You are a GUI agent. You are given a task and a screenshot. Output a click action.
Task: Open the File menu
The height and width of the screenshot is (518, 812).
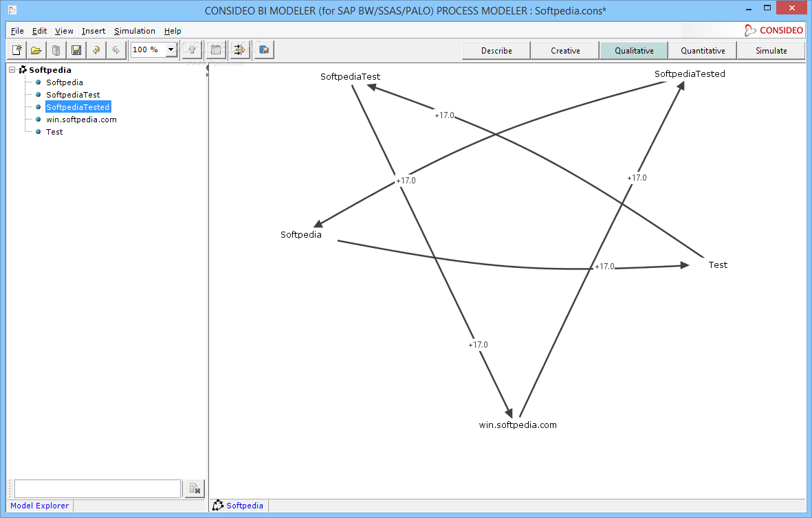(17, 31)
